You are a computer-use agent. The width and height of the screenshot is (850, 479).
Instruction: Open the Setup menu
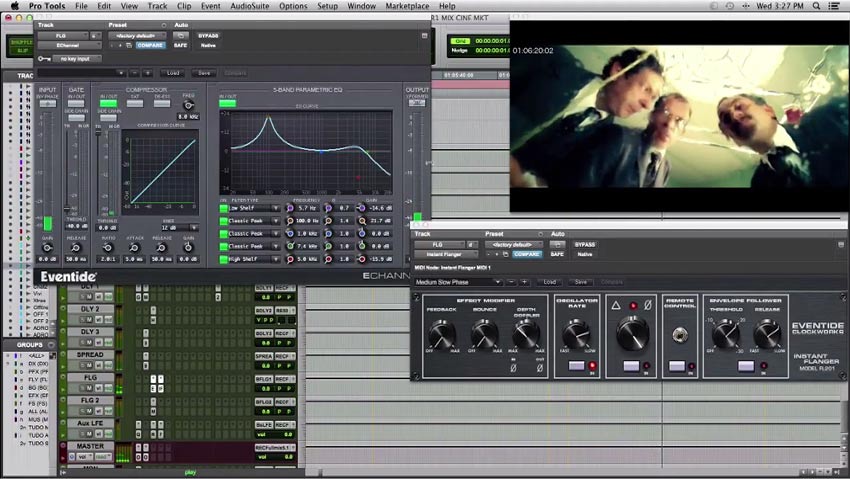coord(327,6)
